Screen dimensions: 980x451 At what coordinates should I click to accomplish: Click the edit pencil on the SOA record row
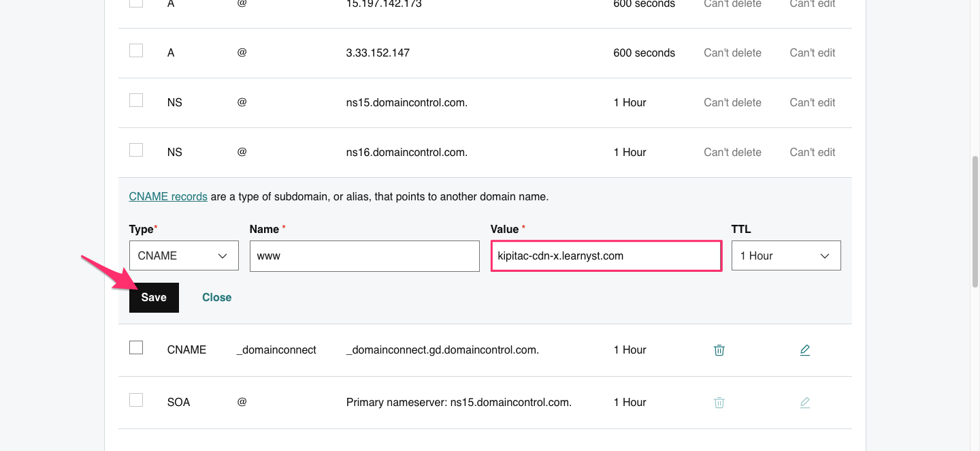coord(805,402)
